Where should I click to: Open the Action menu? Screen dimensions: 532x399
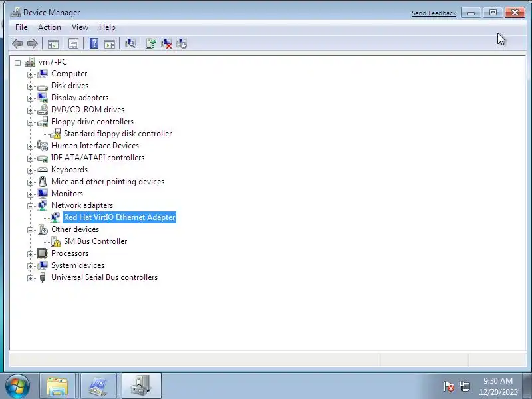click(x=49, y=27)
